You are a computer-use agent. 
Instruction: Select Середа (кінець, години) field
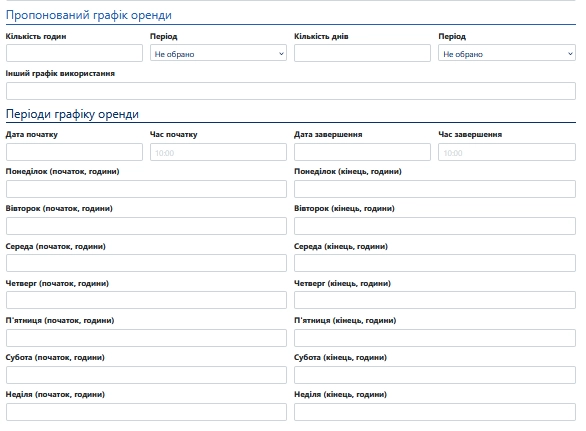coord(435,263)
